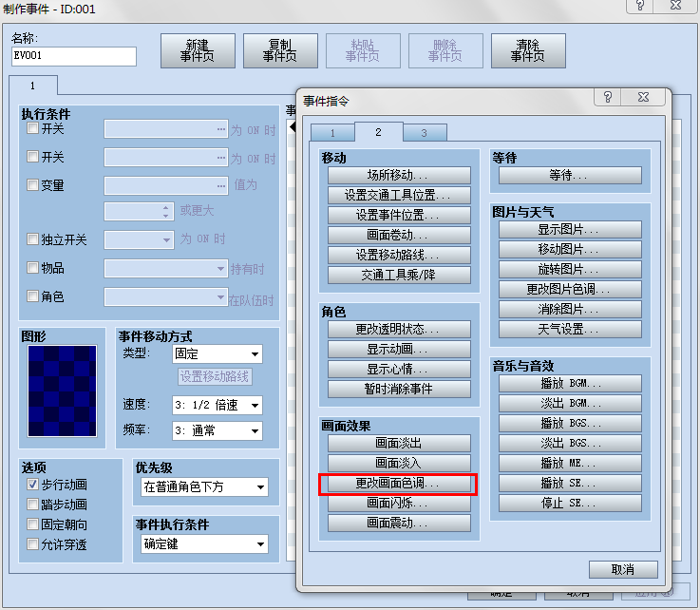Click the help icon in 事件指令 dialog

coord(608,97)
